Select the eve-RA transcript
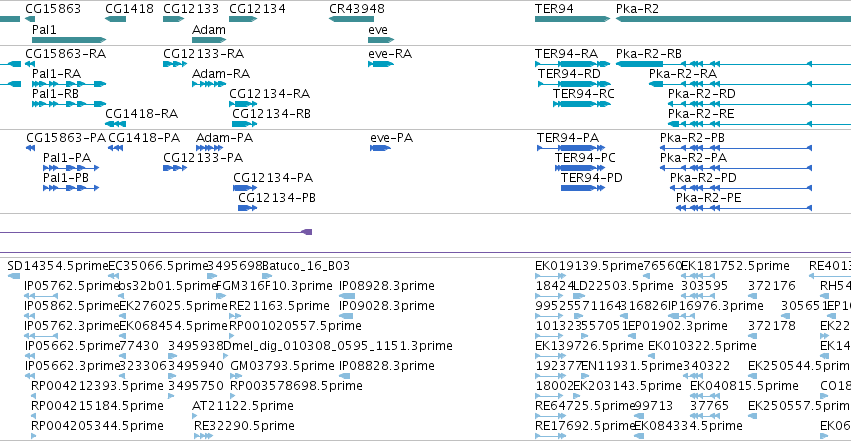Image resolution: width=851 pixels, height=441 pixels. [381, 64]
